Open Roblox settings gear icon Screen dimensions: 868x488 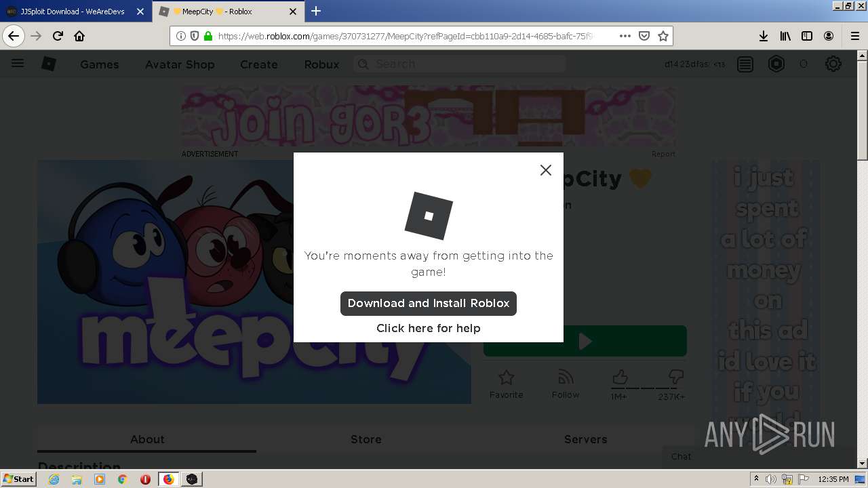pyautogui.click(x=833, y=64)
